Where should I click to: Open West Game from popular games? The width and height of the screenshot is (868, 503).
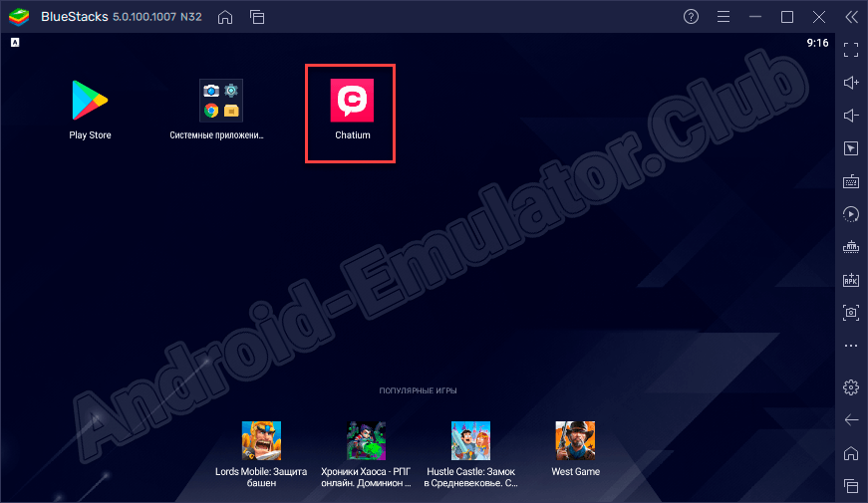coord(575,440)
